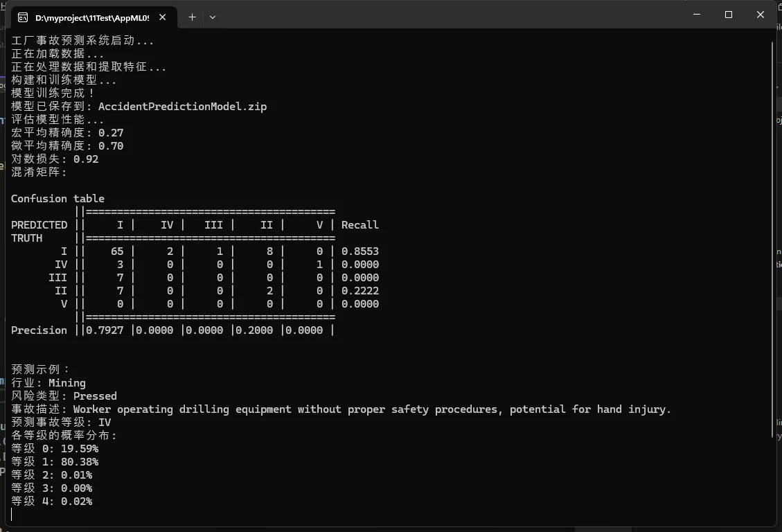This screenshot has width=782, height=532.
Task: Click the 65 cell in confusion matrix
Action: click(x=116, y=251)
